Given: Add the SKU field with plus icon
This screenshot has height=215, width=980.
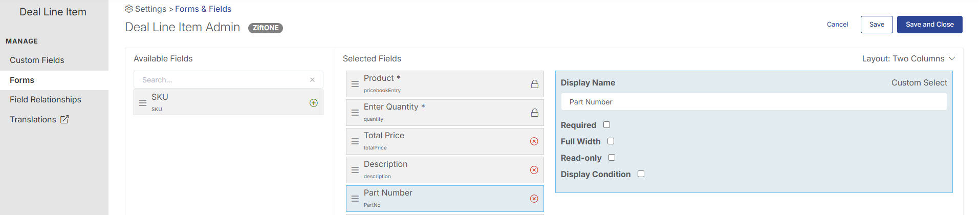Looking at the screenshot, I should pyautogui.click(x=314, y=103).
